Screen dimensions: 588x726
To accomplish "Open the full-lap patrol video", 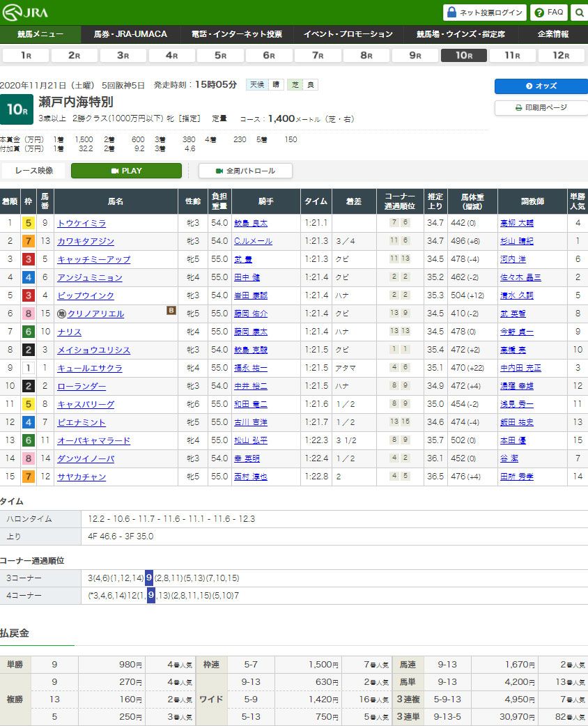I will [x=245, y=171].
